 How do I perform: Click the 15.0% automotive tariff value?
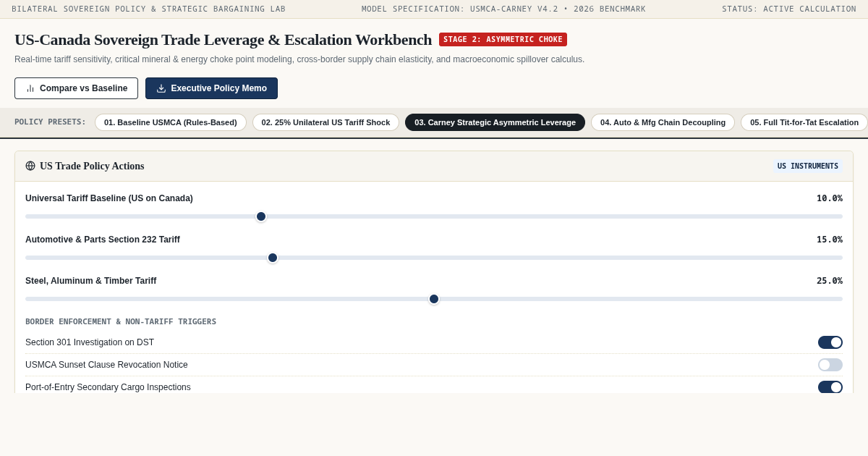(830, 240)
